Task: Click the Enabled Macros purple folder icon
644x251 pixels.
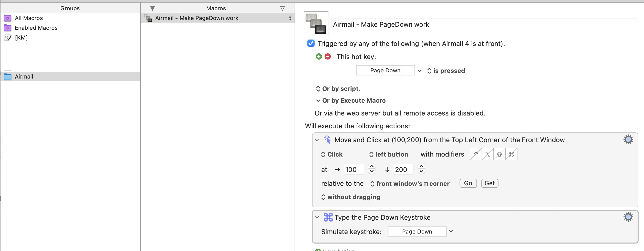Action: click(8, 28)
